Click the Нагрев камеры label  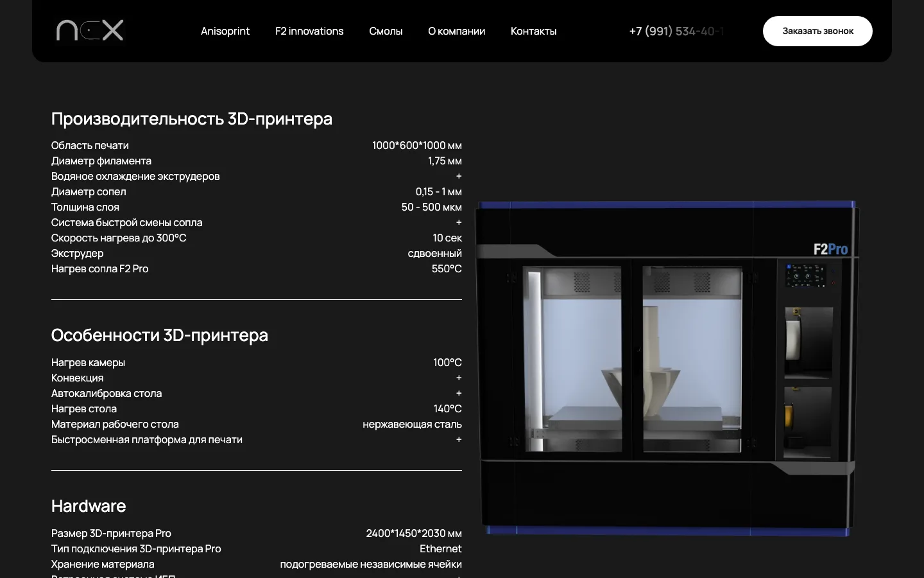click(88, 362)
